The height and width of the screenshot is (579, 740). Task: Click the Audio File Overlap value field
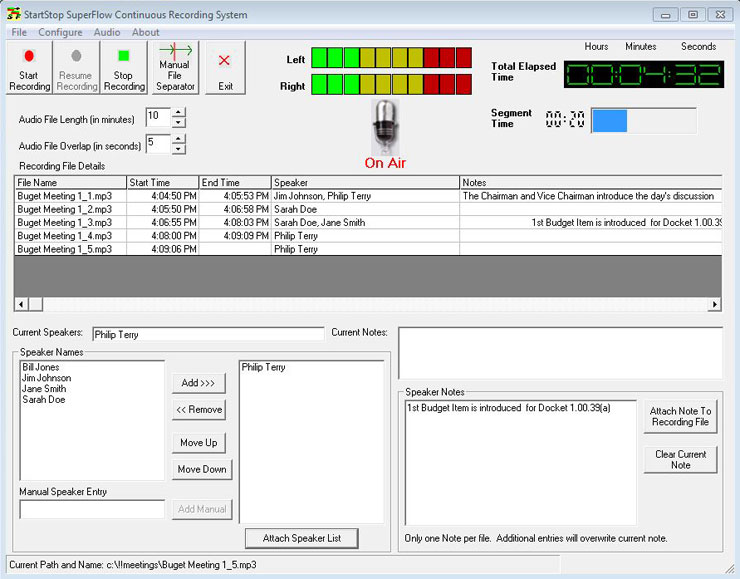point(158,143)
